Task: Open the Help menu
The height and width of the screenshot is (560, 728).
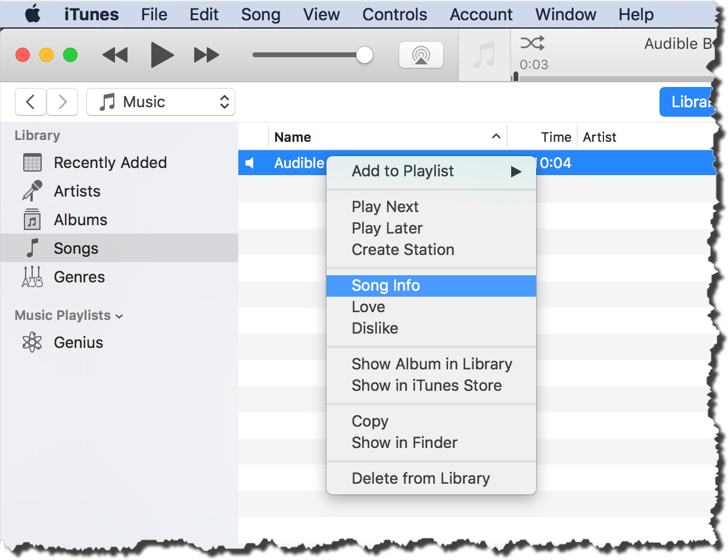Action: point(636,14)
